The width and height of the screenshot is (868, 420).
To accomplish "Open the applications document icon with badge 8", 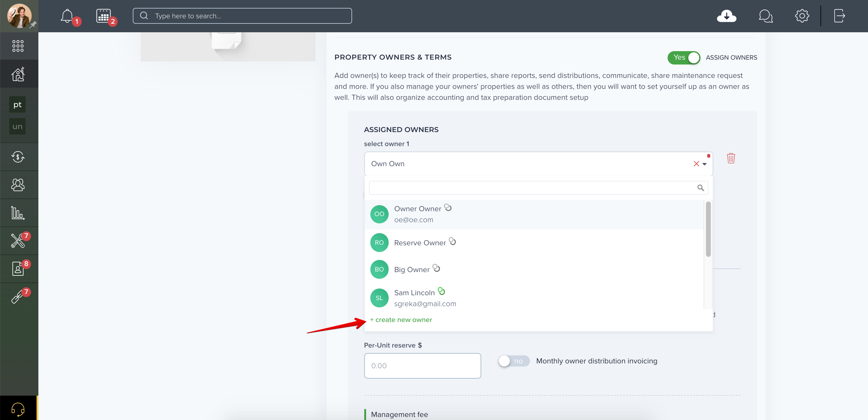I will 18,268.
